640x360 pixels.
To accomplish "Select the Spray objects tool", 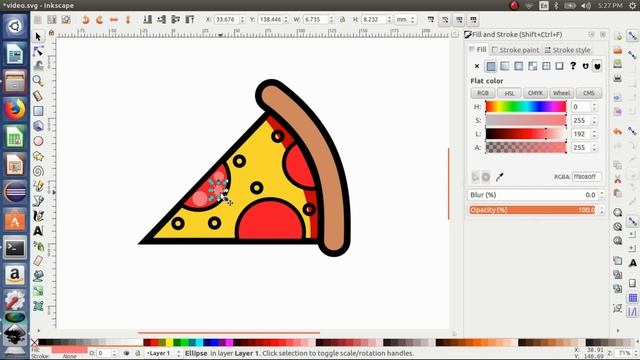I will (38, 246).
